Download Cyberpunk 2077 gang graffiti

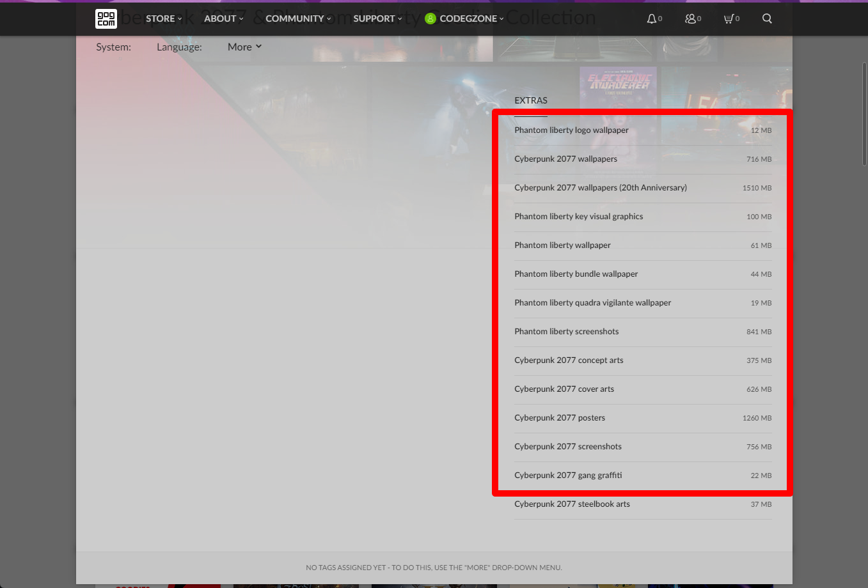coord(643,476)
